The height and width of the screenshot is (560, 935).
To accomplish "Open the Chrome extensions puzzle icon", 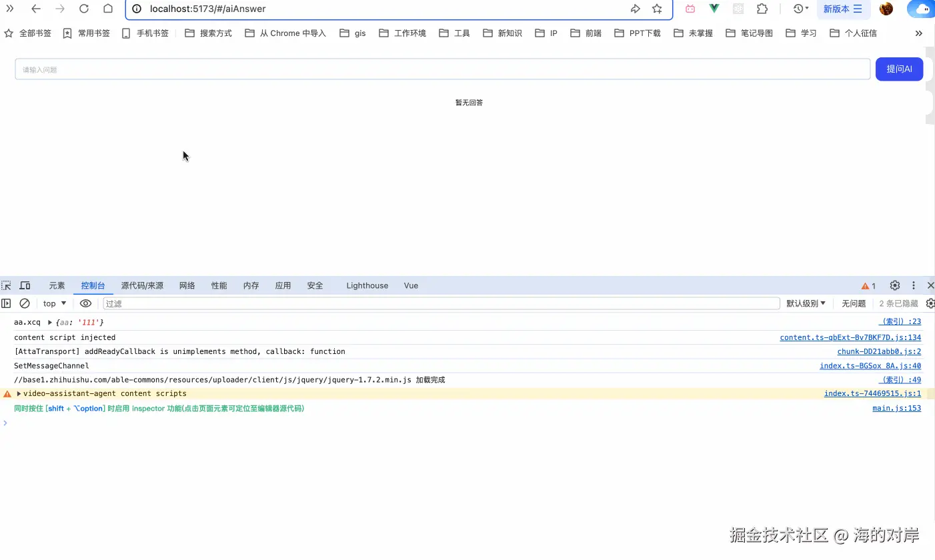I will point(762,9).
